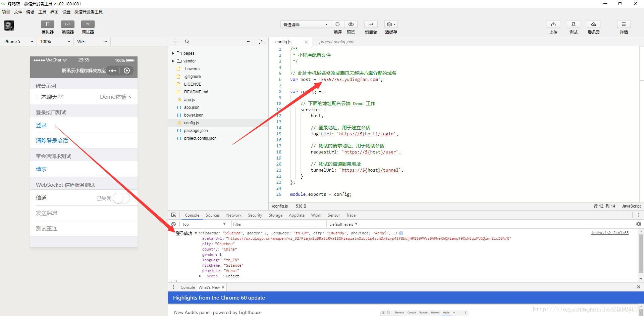Image resolution: width=644 pixels, height=316 pixels.
Task: Tap mini program capsule menu dots
Action: [x=113, y=71]
